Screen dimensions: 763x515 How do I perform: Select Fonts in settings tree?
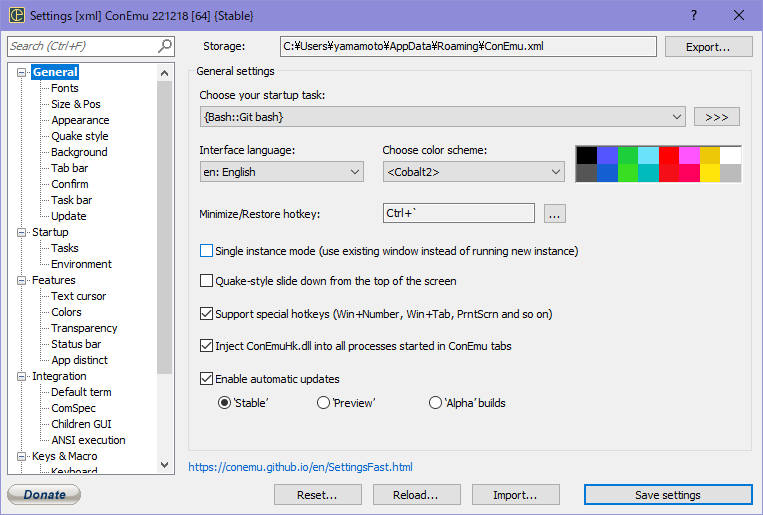click(x=65, y=88)
